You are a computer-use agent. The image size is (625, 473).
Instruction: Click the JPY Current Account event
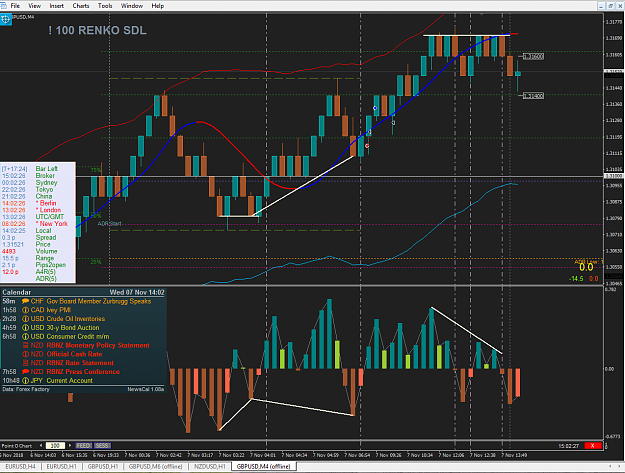coord(83,381)
